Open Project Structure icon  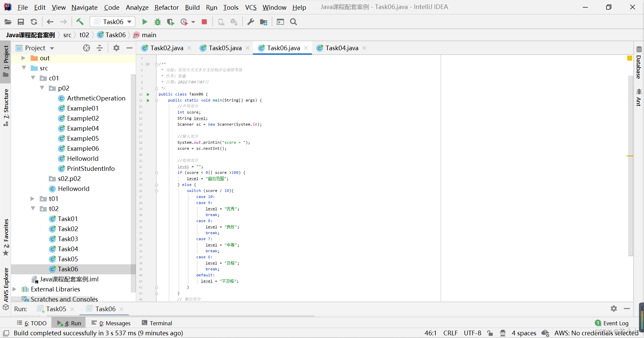click(264, 22)
